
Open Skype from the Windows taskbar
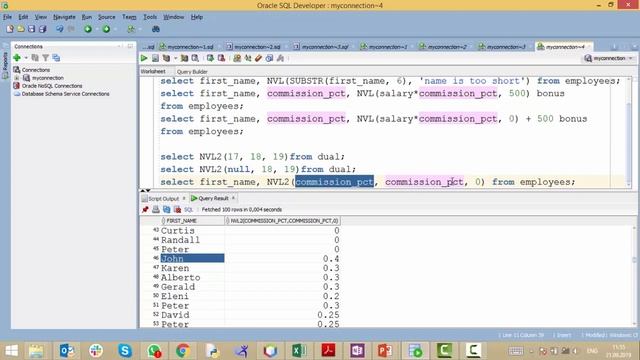(125, 351)
